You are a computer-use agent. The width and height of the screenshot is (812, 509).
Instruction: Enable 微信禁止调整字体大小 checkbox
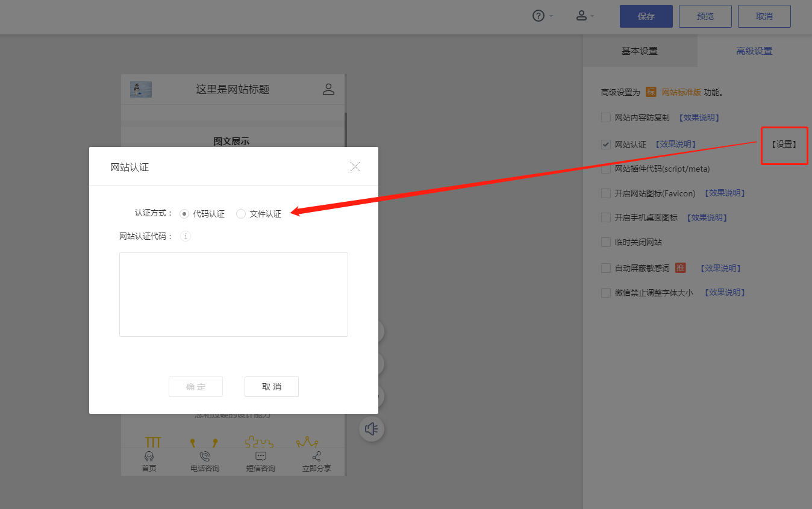click(606, 293)
